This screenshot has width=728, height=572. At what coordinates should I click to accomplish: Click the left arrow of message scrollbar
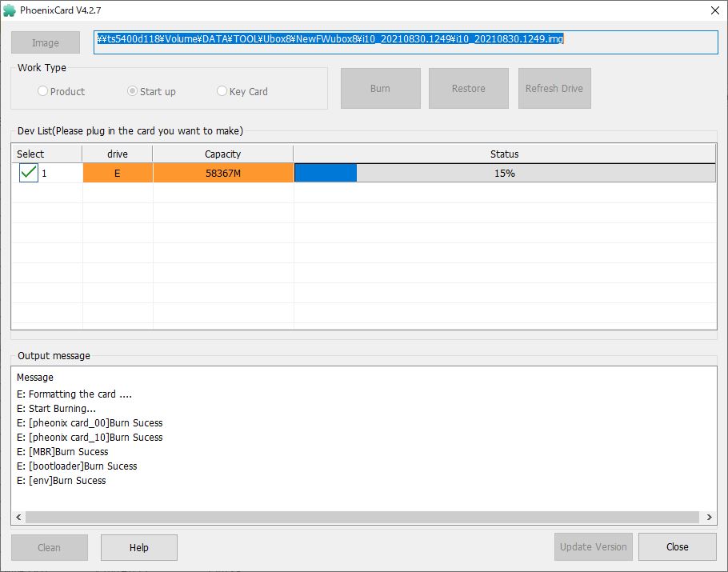tap(18, 518)
